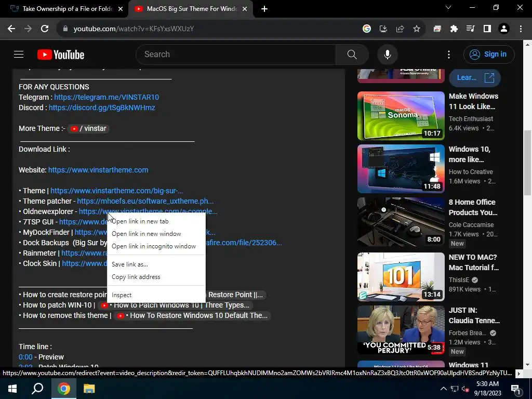Show hidden tray icons chevron
This screenshot has height=399, width=532.
pos(443,389)
